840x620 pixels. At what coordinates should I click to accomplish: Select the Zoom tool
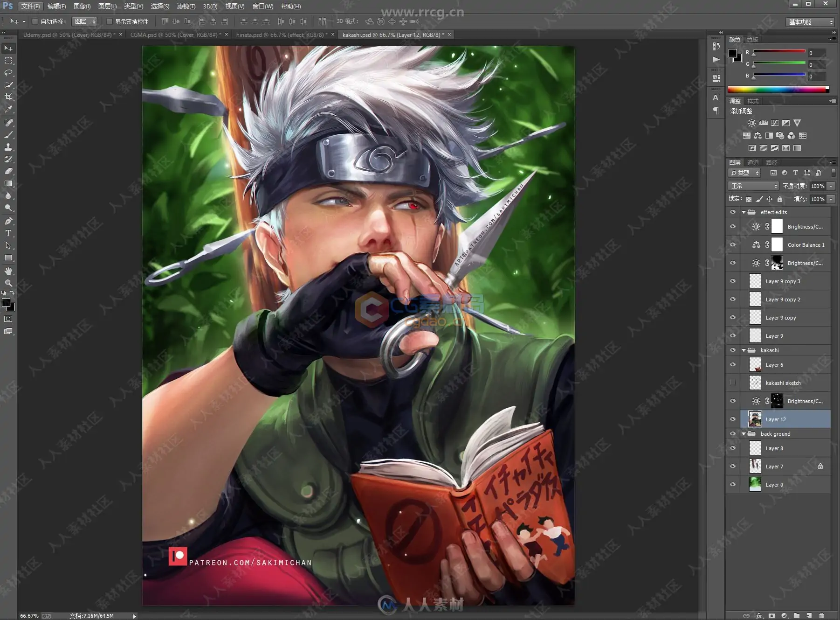click(8, 283)
